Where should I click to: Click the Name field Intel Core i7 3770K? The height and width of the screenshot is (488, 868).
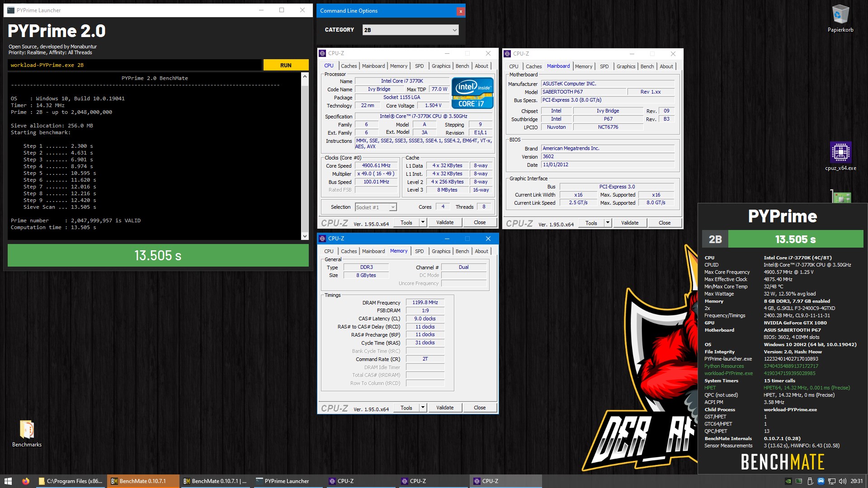coord(402,81)
